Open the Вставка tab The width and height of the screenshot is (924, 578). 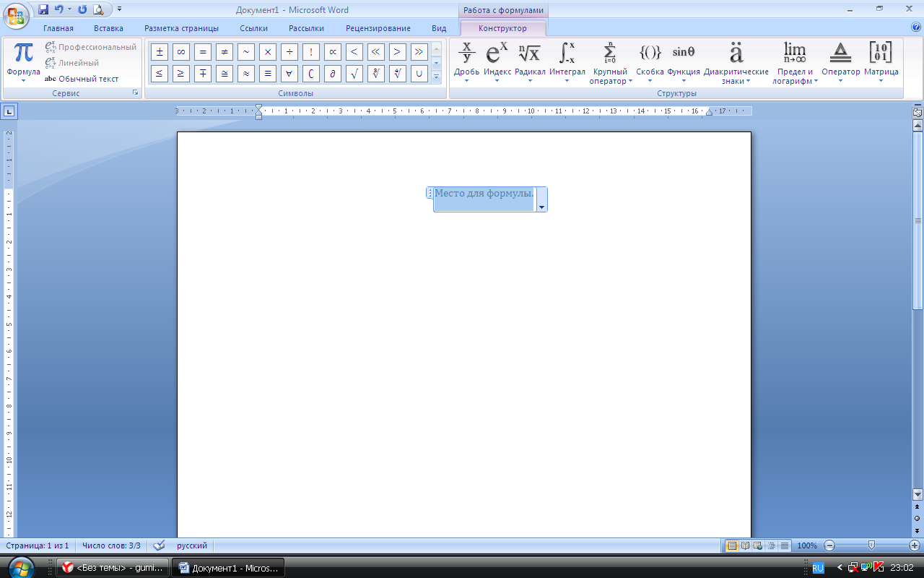[108, 28]
